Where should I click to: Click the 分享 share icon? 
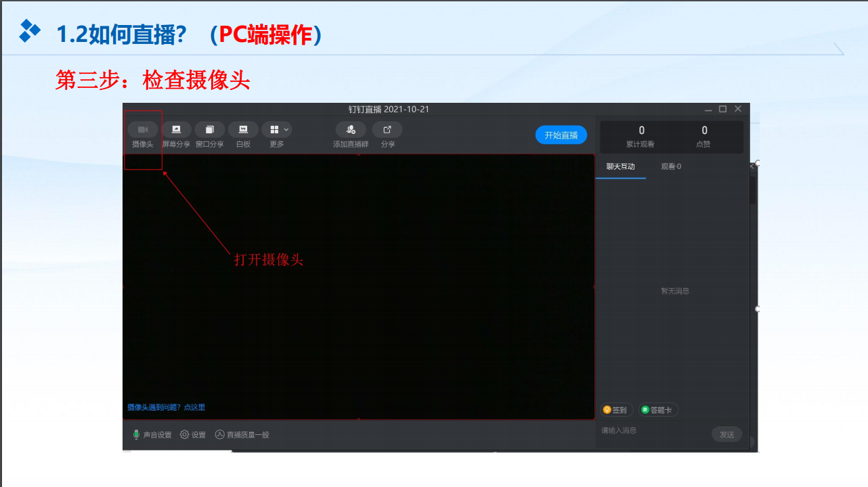(387, 130)
